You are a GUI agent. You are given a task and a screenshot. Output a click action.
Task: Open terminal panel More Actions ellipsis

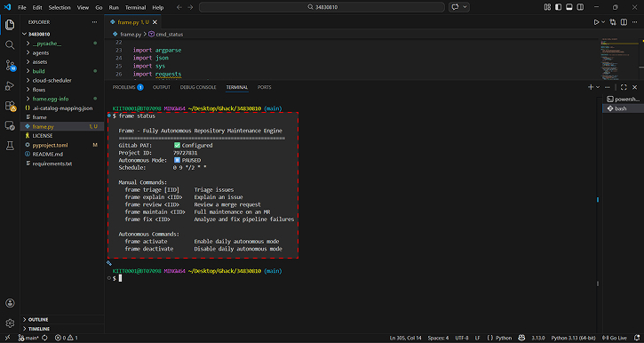pyautogui.click(x=608, y=87)
